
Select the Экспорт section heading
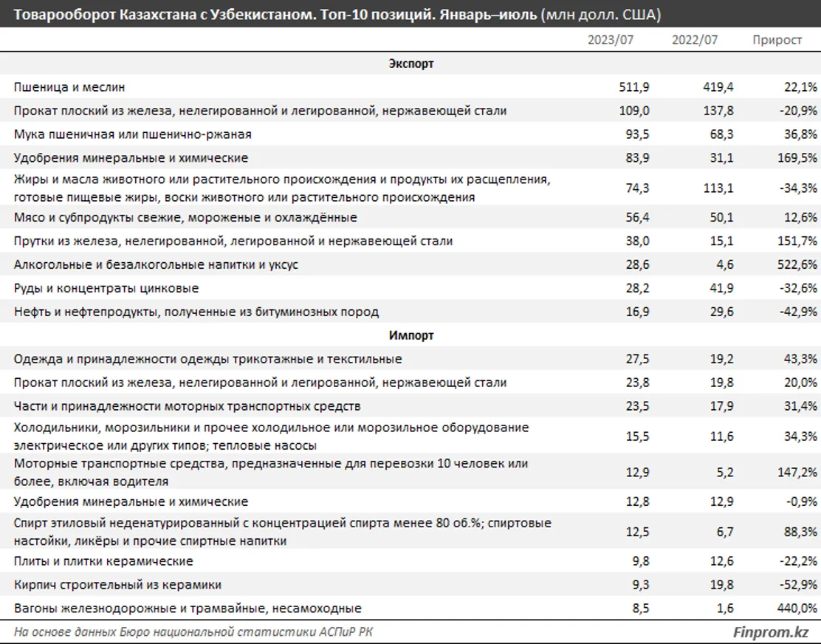coord(411,64)
